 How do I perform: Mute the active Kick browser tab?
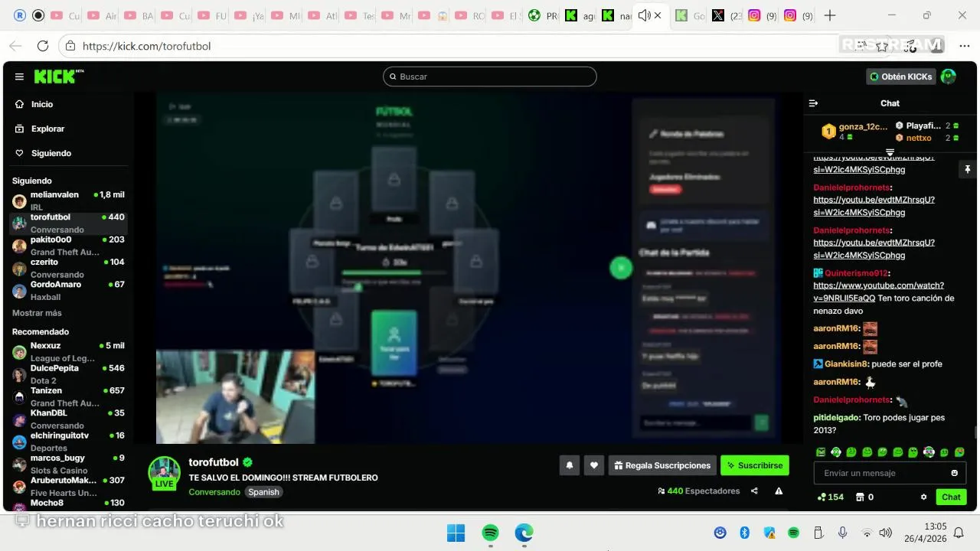(x=644, y=15)
